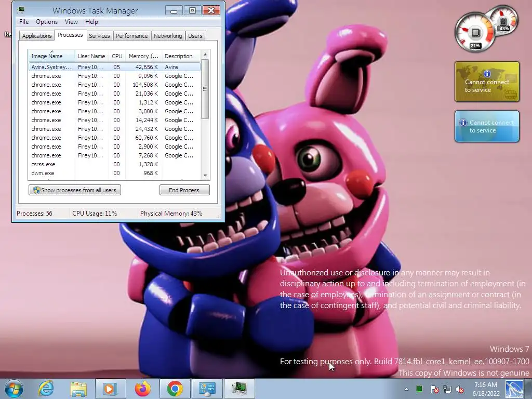Click the Physical Memory: 43% status entry
This screenshot has height=399, width=532.
tap(171, 214)
